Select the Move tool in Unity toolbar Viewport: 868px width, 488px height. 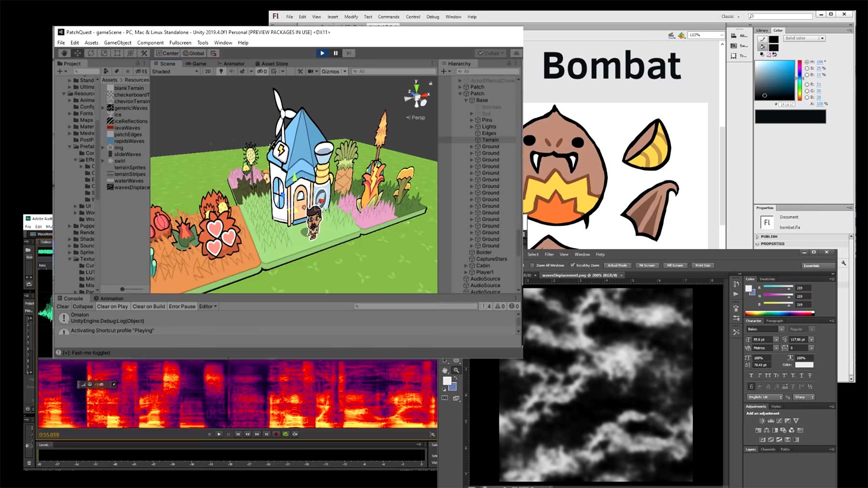click(x=78, y=53)
